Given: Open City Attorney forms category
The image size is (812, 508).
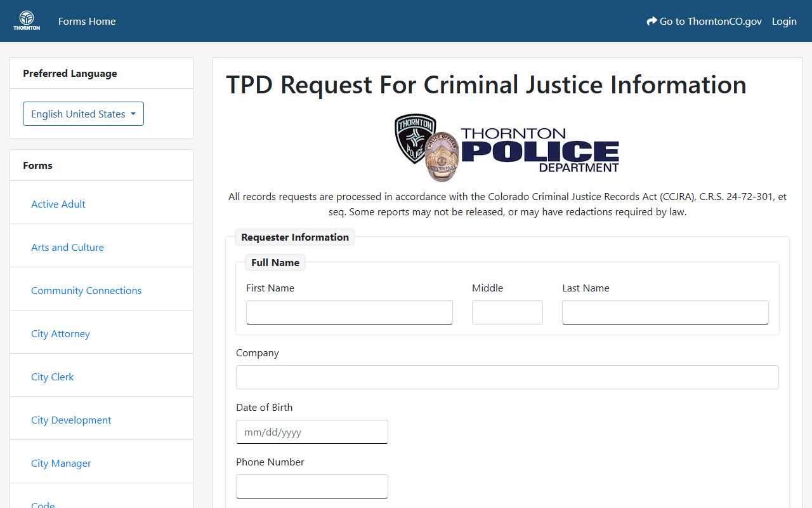Looking at the screenshot, I should [60, 333].
